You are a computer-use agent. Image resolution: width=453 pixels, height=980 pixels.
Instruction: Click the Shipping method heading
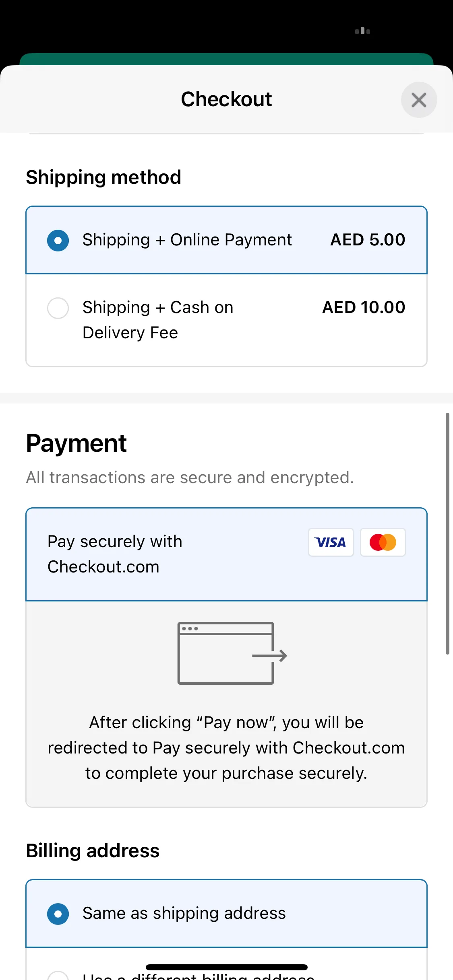coord(103,177)
